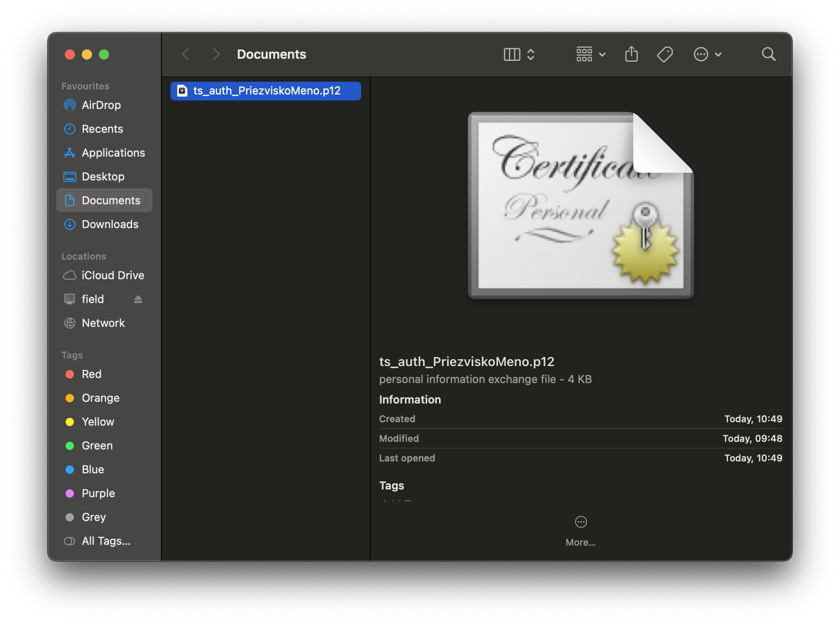Image resolution: width=840 pixels, height=624 pixels.
Task: Filter by the Green tag
Action: (104, 446)
